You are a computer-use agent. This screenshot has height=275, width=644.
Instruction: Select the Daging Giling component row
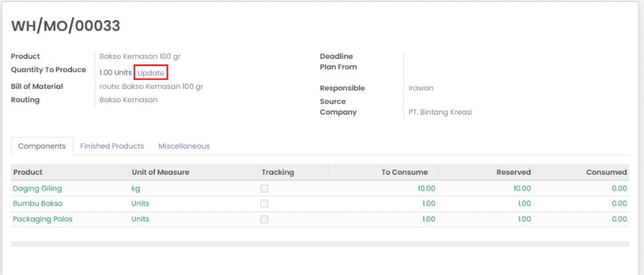pyautogui.click(x=320, y=189)
